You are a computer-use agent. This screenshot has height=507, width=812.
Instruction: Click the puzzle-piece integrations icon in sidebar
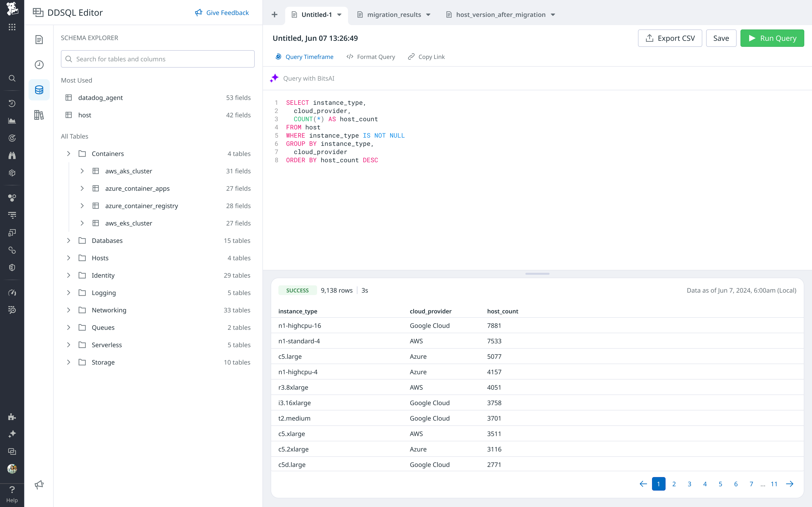click(x=12, y=416)
